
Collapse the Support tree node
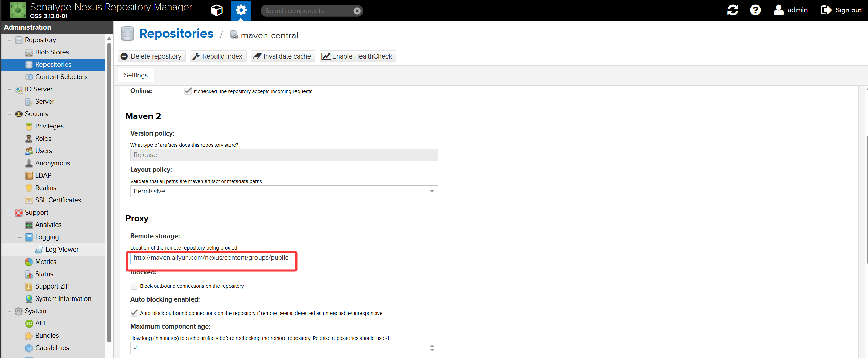coord(9,213)
